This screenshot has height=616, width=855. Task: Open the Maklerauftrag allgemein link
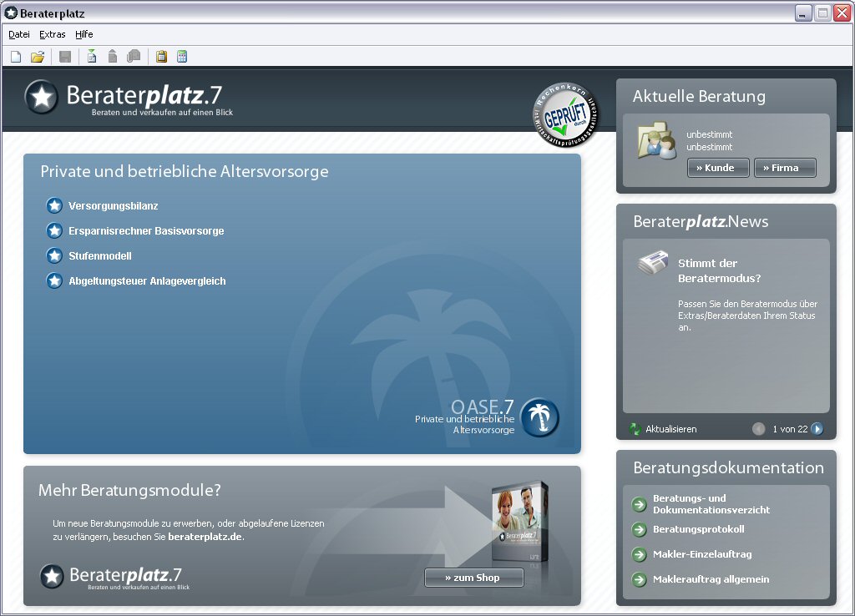click(x=711, y=579)
